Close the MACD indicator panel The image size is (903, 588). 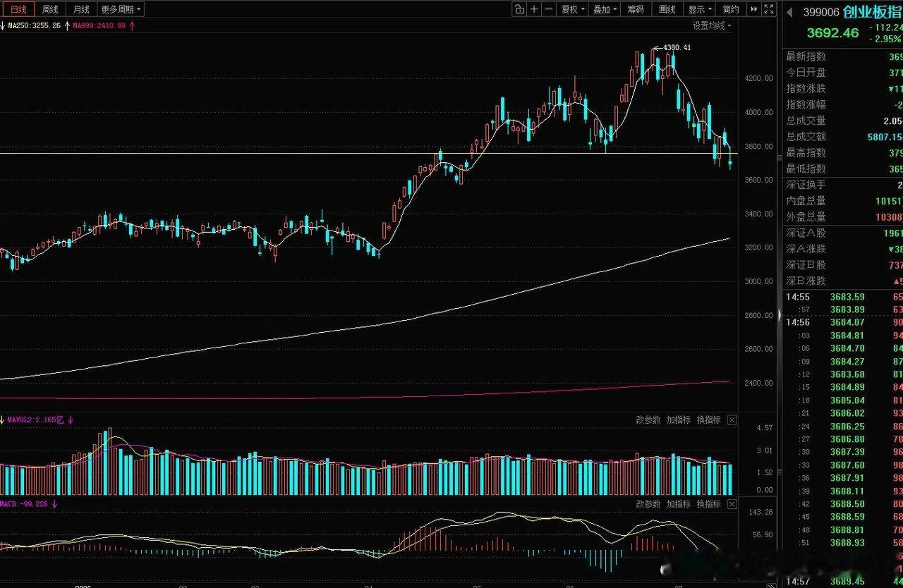click(732, 504)
